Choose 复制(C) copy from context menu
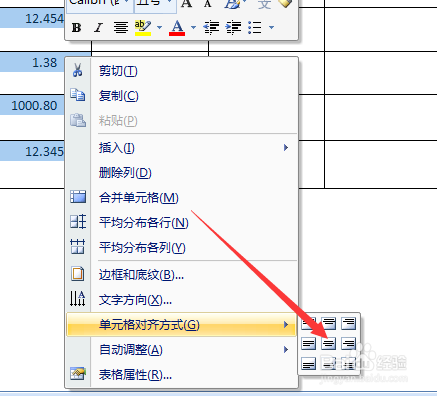Image resolution: width=437 pixels, height=396 pixels. pyautogui.click(x=181, y=96)
